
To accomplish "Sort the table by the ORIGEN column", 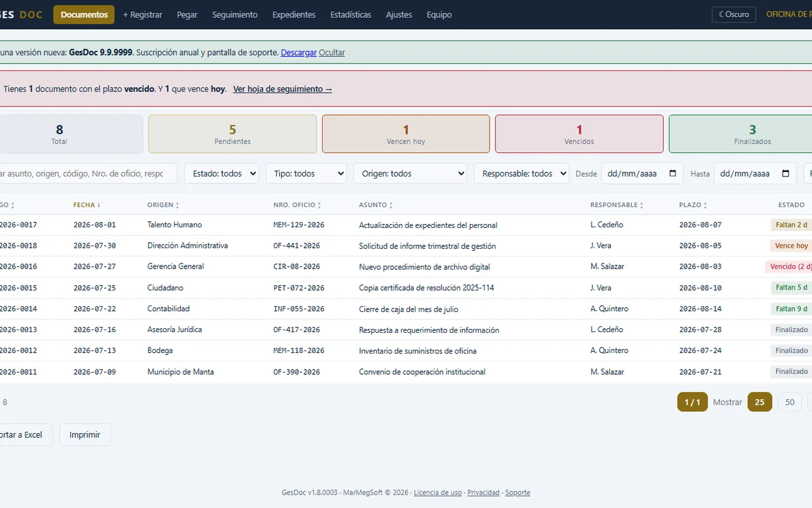I will pos(163,205).
